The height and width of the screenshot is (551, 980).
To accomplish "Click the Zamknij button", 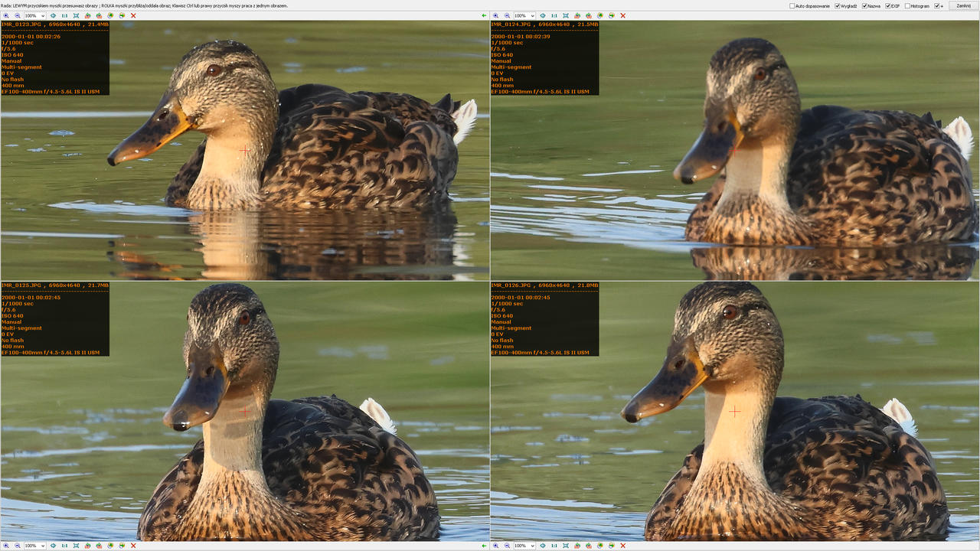I will pos(963,5).
